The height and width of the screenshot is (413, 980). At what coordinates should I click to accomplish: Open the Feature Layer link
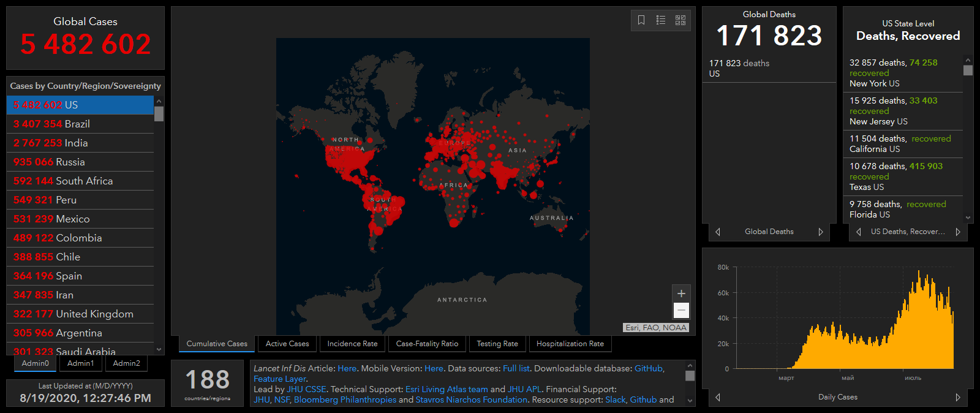click(x=280, y=379)
